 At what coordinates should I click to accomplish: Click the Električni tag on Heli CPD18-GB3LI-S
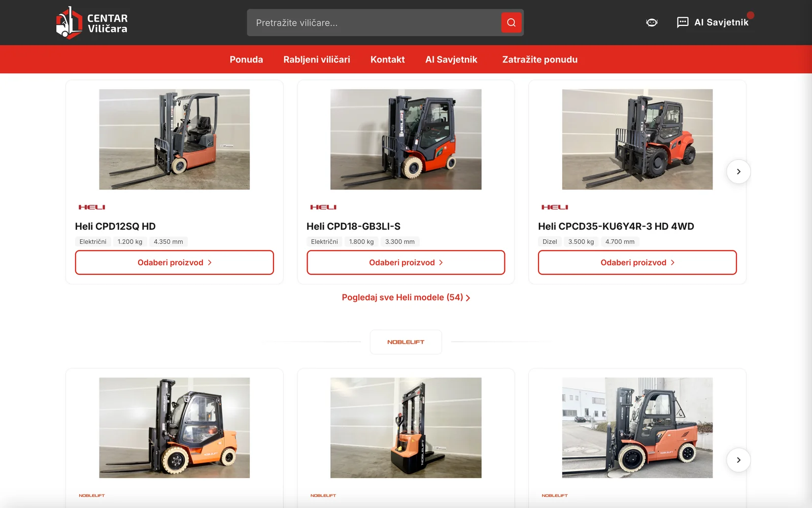pos(324,242)
